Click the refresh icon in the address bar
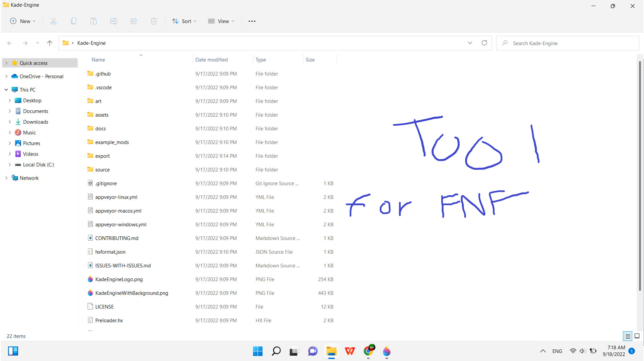The height and width of the screenshot is (361, 644). 484,43
